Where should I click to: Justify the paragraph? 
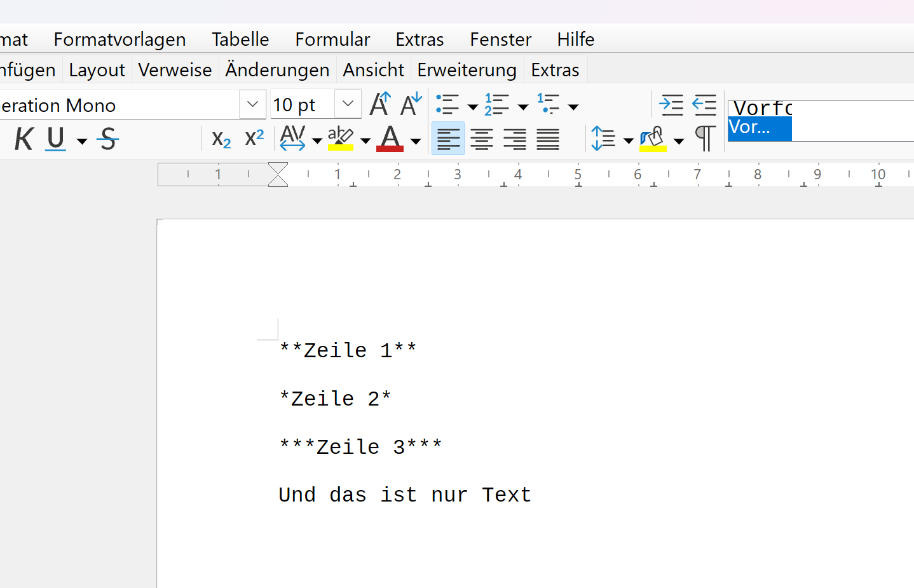click(548, 139)
